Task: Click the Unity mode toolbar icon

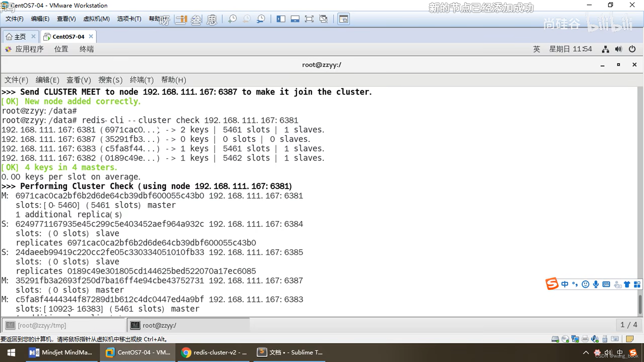Action: (323, 19)
